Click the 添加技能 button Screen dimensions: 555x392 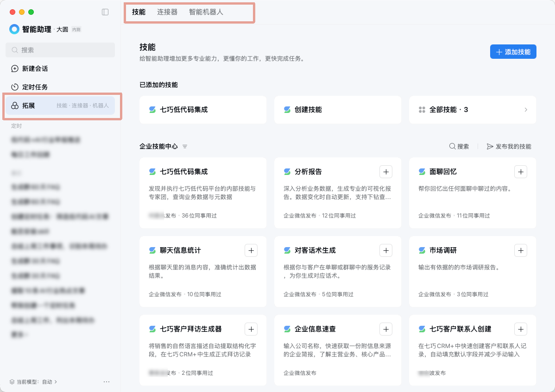513,52
